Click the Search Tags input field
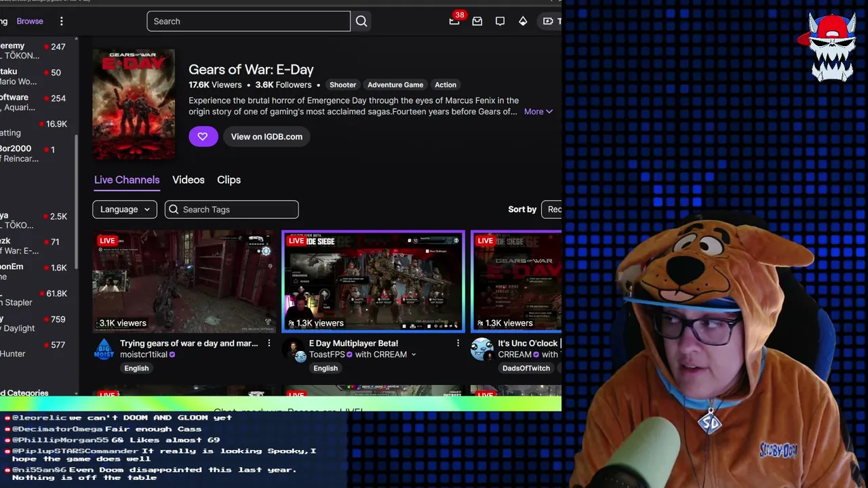The image size is (868, 488). point(231,209)
